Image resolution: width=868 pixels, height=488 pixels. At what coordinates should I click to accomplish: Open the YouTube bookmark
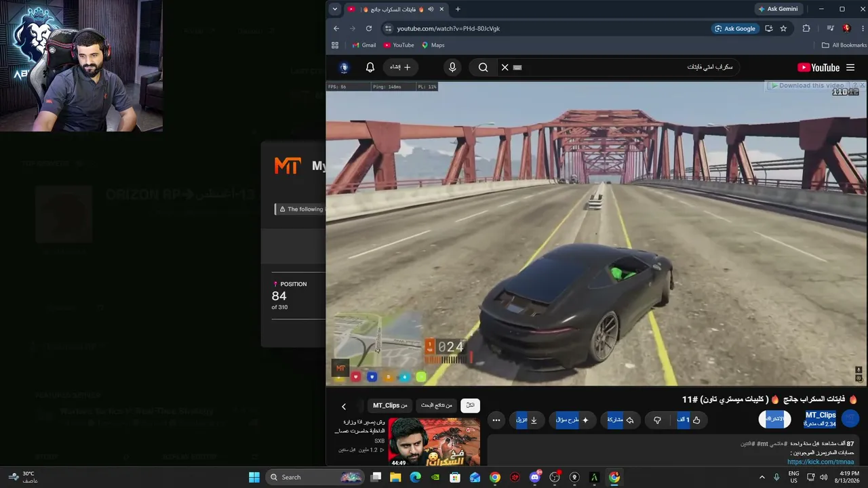click(x=399, y=45)
